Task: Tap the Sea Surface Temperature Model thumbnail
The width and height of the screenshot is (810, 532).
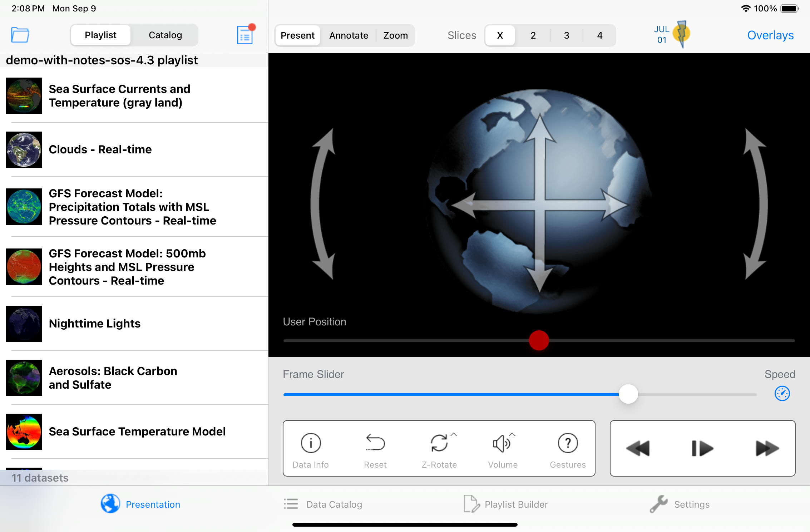Action: click(x=24, y=432)
